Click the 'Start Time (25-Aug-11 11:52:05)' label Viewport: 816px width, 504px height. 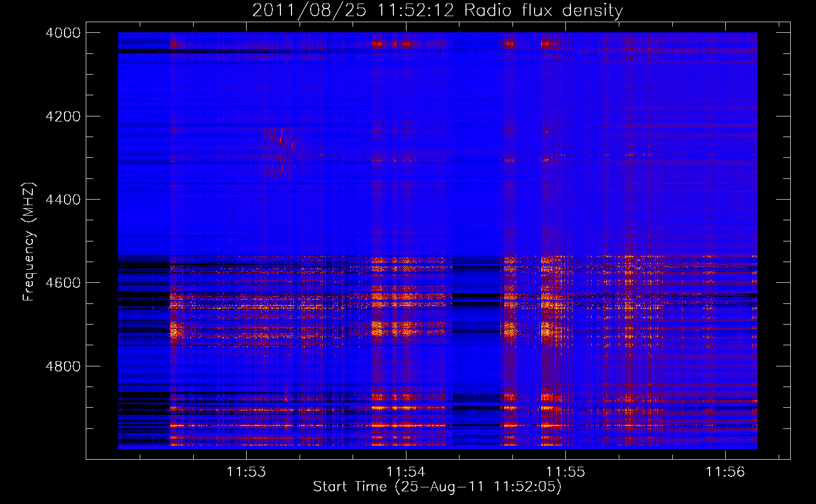(437, 487)
